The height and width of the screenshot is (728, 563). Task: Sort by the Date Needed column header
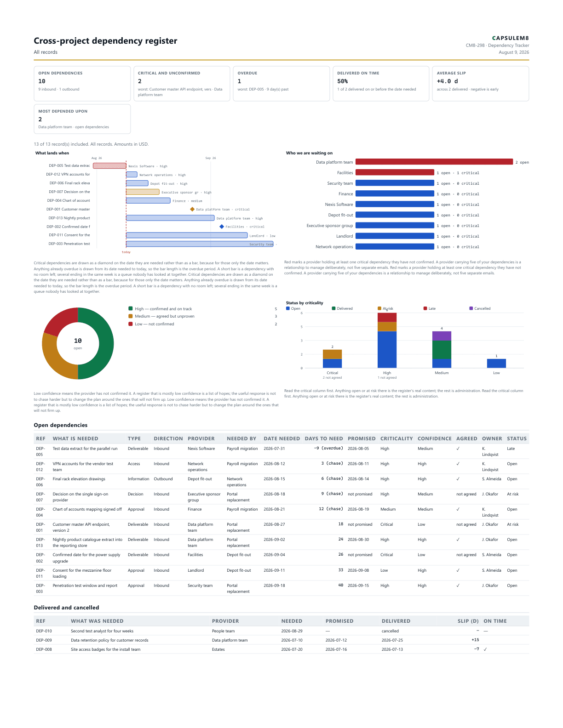click(x=281, y=438)
